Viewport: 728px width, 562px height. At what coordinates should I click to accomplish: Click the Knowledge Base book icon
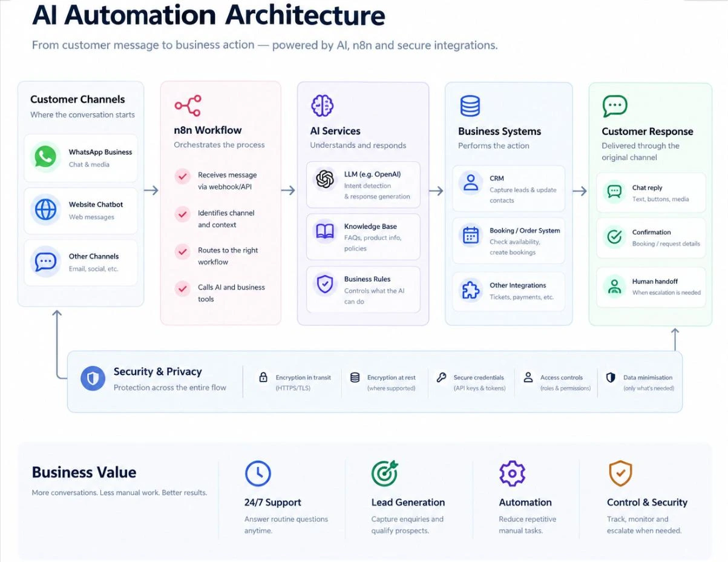coord(325,232)
